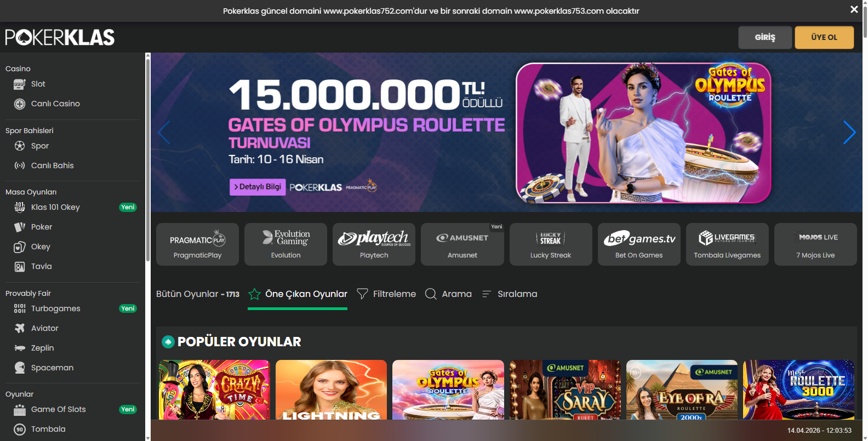868x441 pixels.
Task: Open Canlı Bahis live signal icon
Action: 20,165
